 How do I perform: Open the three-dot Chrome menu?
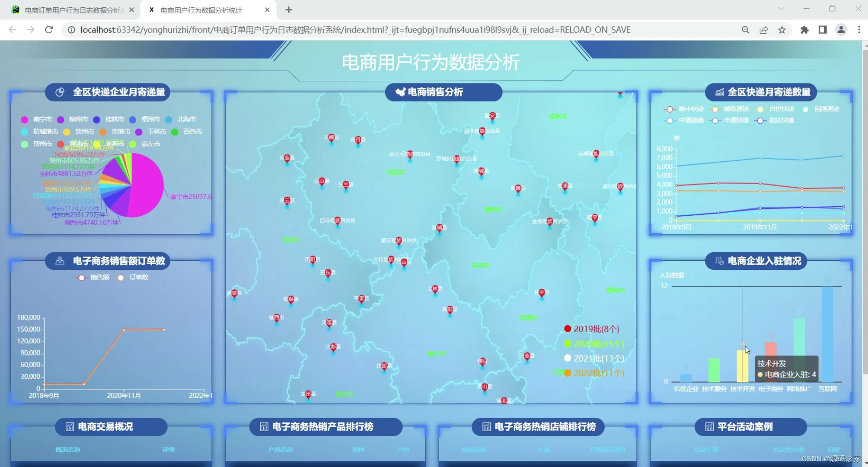pos(859,30)
